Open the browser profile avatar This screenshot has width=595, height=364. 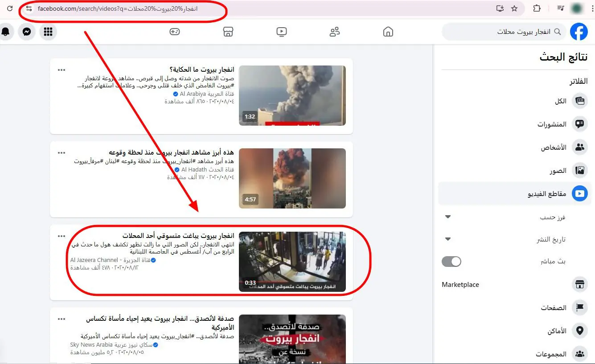(x=576, y=8)
